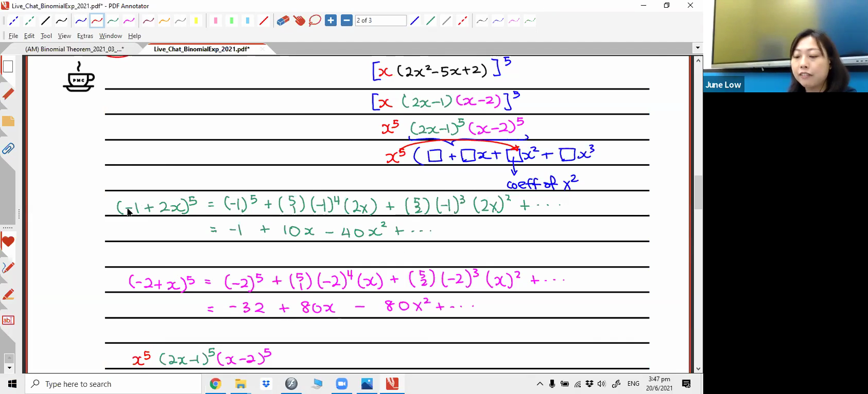Image resolution: width=868 pixels, height=394 pixels.
Task: Select the gray freehand pen
Action: [x=180, y=21]
